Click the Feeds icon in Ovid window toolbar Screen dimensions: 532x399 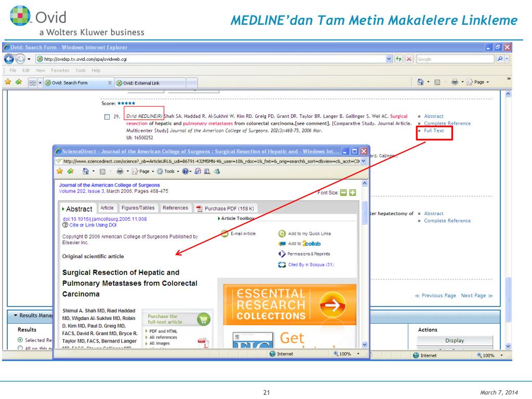[x=437, y=82]
